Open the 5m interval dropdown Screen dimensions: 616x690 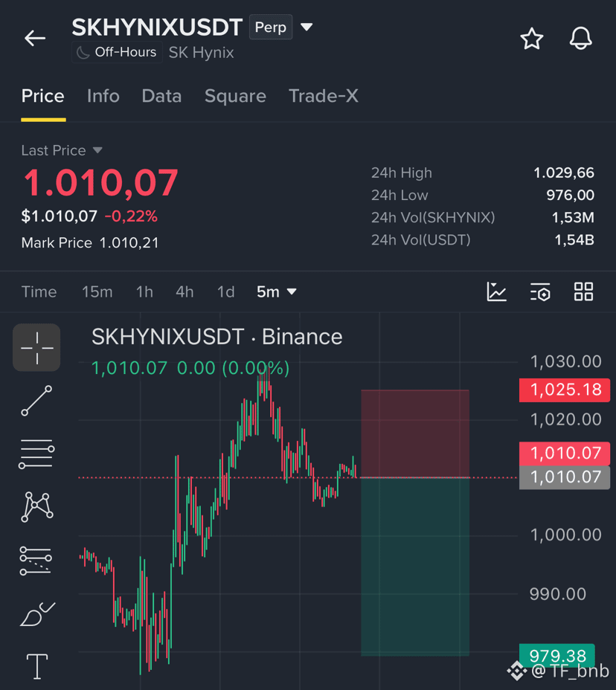tap(277, 291)
